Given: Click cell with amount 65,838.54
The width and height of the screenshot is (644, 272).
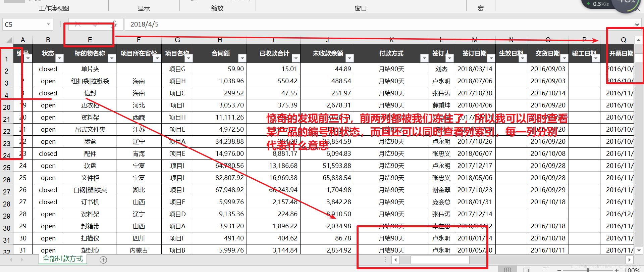Looking at the screenshot, I should tap(327, 178).
